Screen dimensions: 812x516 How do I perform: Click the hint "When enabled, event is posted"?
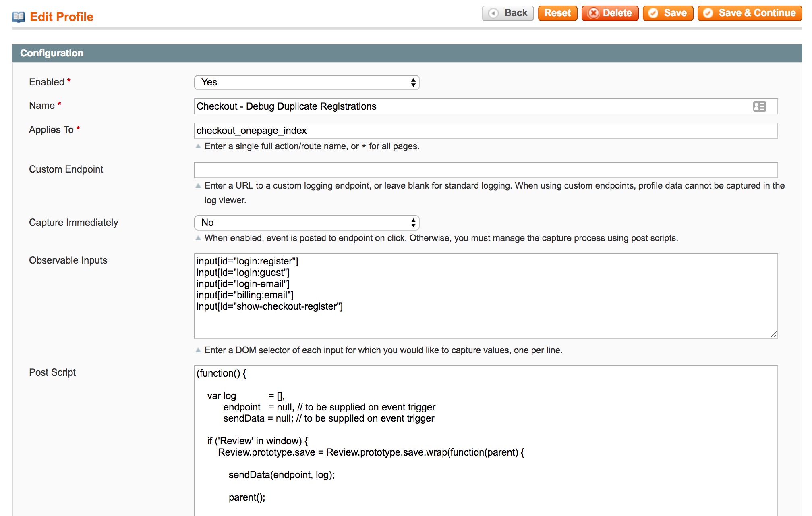pos(441,238)
